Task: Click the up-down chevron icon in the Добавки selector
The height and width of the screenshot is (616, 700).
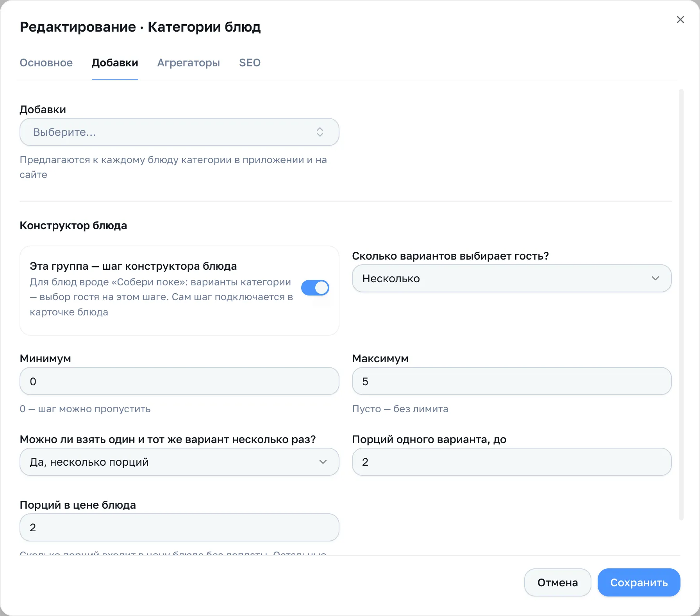Action: [x=320, y=132]
